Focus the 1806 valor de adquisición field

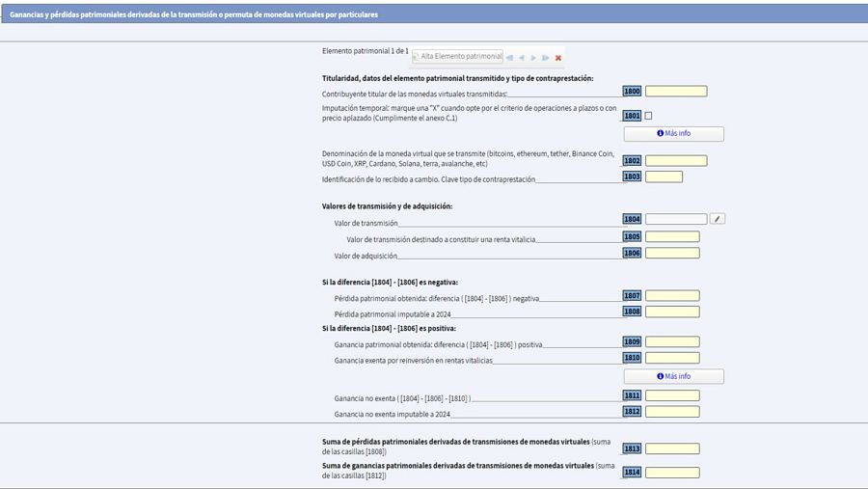pos(672,253)
